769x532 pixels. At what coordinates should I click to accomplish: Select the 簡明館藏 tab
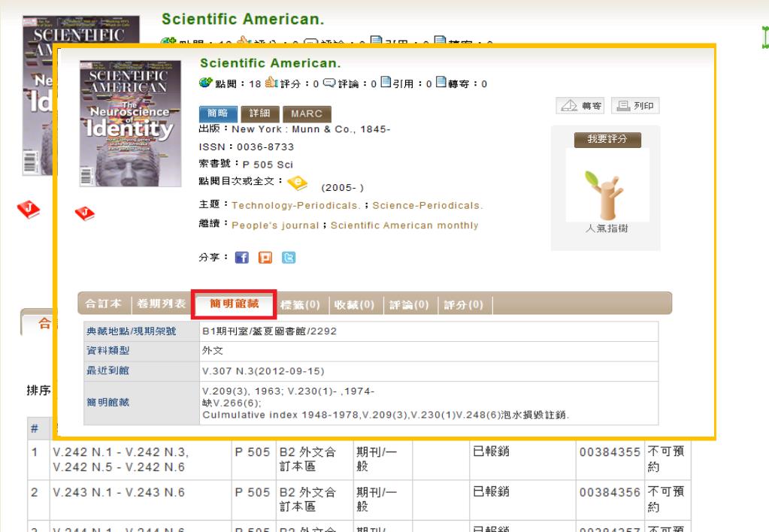click(x=235, y=304)
